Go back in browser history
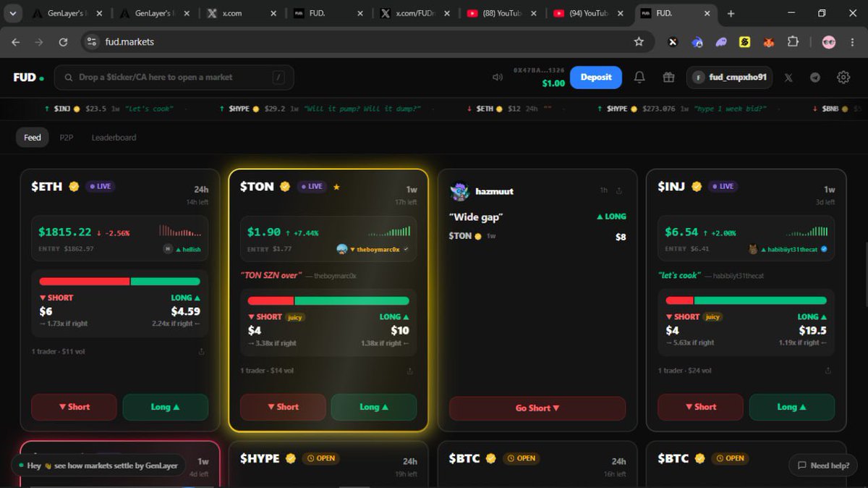Viewport: 868px width, 488px height. (16, 42)
